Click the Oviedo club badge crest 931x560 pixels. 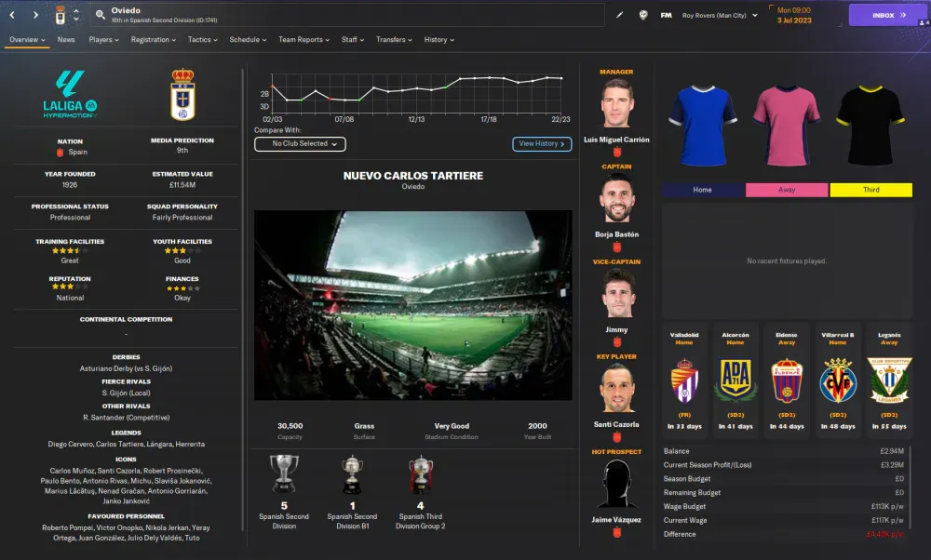[182, 95]
